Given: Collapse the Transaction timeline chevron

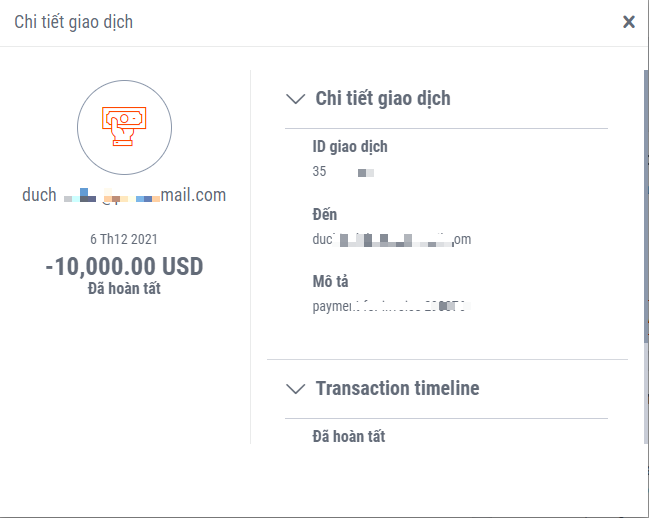Looking at the screenshot, I should (x=295, y=388).
